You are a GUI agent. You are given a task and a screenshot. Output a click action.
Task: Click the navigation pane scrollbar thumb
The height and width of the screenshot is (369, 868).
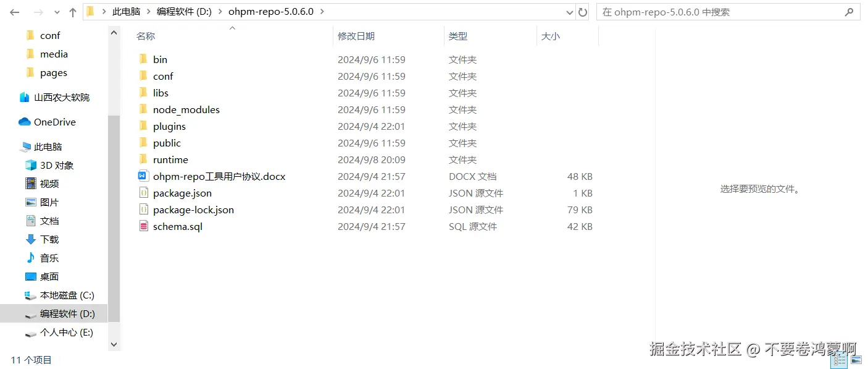click(x=114, y=218)
